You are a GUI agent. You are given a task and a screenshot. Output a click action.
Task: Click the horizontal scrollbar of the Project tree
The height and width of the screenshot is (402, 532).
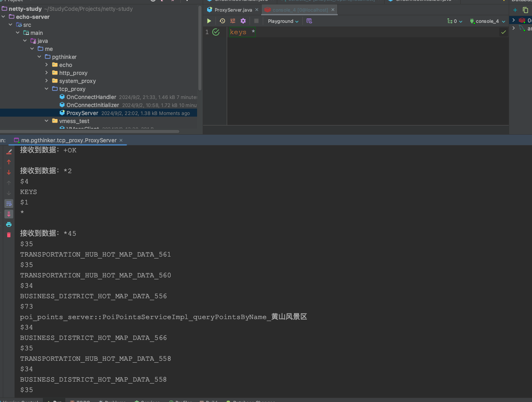[90, 131]
